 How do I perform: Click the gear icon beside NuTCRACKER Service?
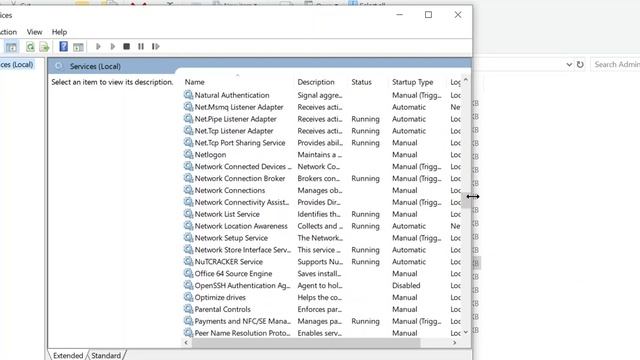[x=188, y=261]
